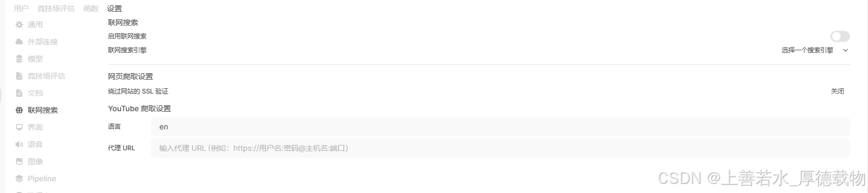
Task: Open the 文档 file icon
Action: 19,93
